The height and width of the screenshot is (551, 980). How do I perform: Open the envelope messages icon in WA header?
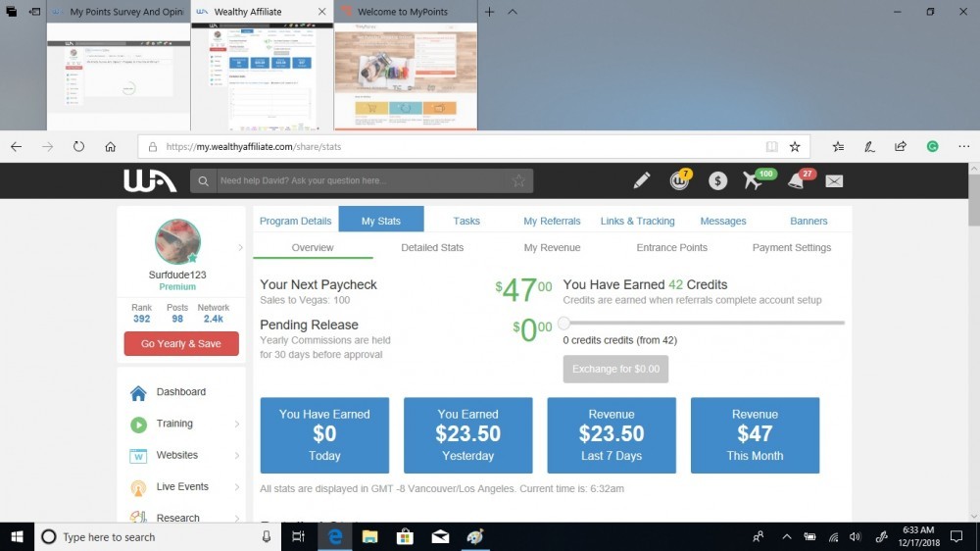(834, 180)
